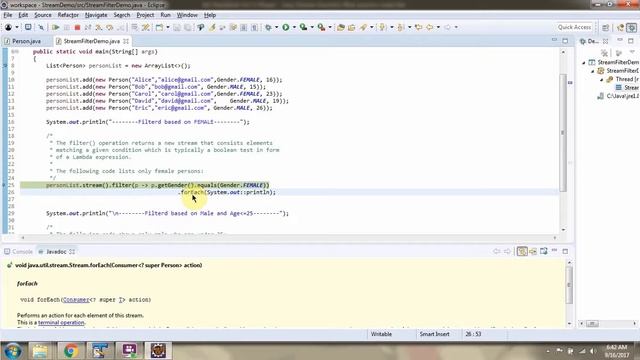
Task: Click the Resume debug toolbar icon
Action: (56, 27)
